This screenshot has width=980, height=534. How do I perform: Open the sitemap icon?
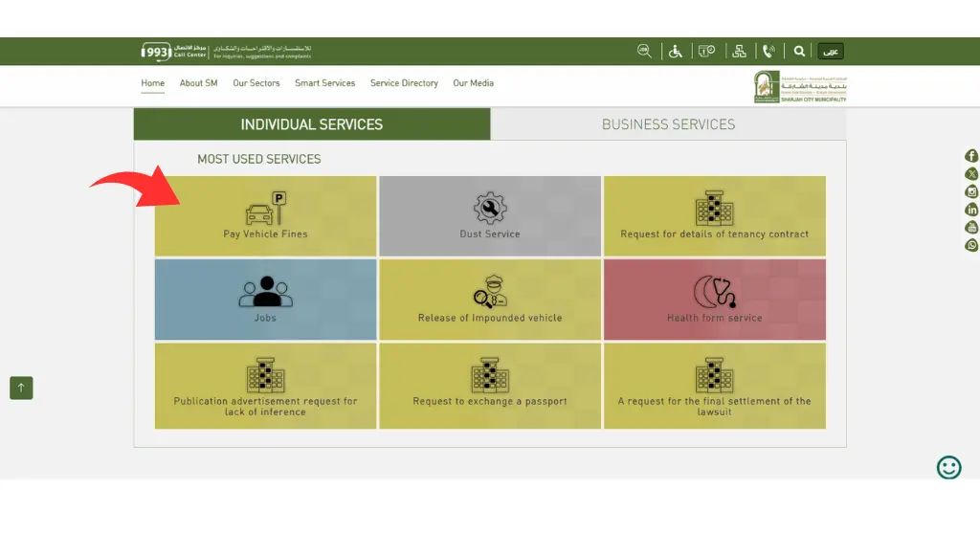(740, 52)
